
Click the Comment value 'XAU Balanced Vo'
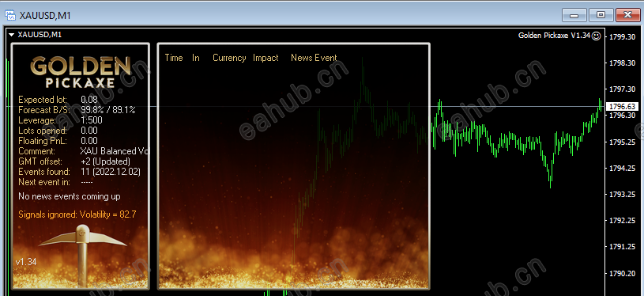coord(115,151)
